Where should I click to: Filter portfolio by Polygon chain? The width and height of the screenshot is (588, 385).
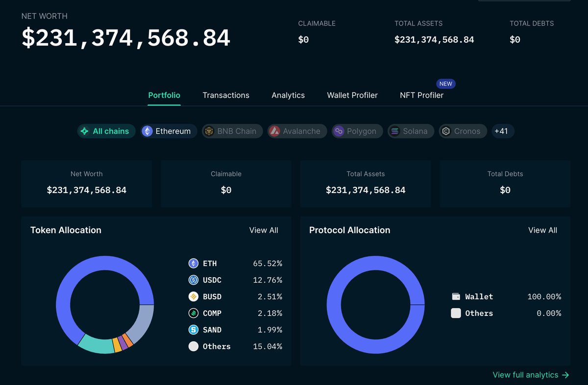[357, 131]
